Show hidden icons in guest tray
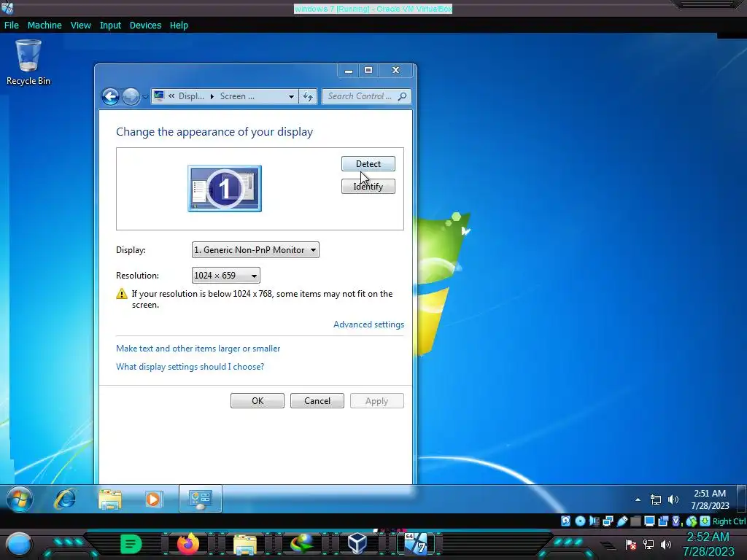The width and height of the screenshot is (747, 560). pyautogui.click(x=638, y=499)
